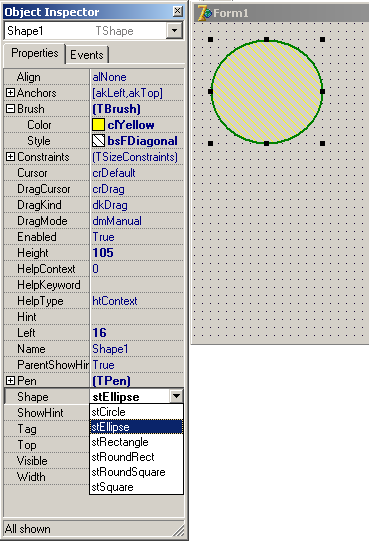The height and width of the screenshot is (541, 369).
Task: Select the htContext HelpType value
Action: (115, 301)
